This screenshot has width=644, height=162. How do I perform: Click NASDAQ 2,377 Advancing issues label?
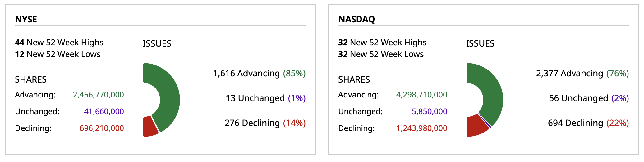pyautogui.click(x=582, y=73)
